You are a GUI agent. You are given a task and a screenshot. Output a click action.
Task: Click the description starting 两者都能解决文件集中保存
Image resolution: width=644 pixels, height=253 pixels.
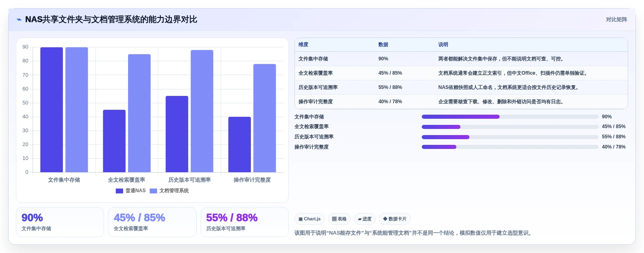tap(502, 59)
